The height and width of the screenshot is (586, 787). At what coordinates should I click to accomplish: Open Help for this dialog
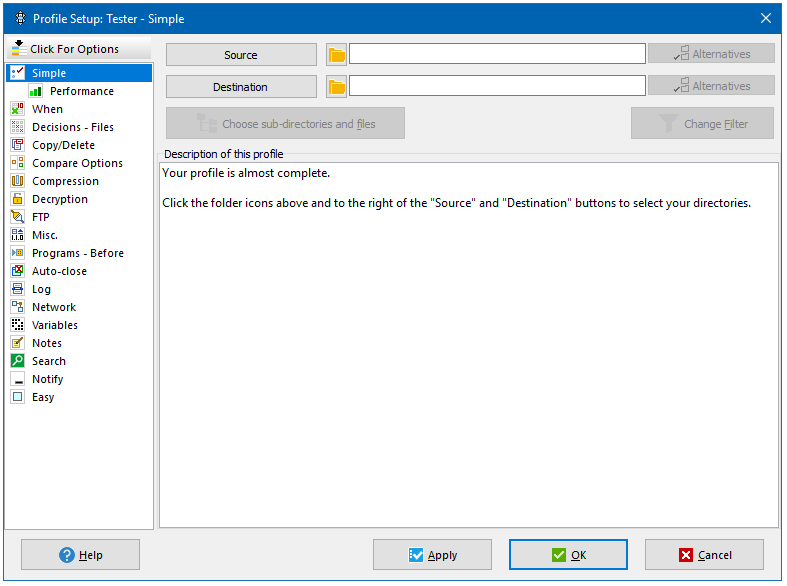pyautogui.click(x=80, y=554)
